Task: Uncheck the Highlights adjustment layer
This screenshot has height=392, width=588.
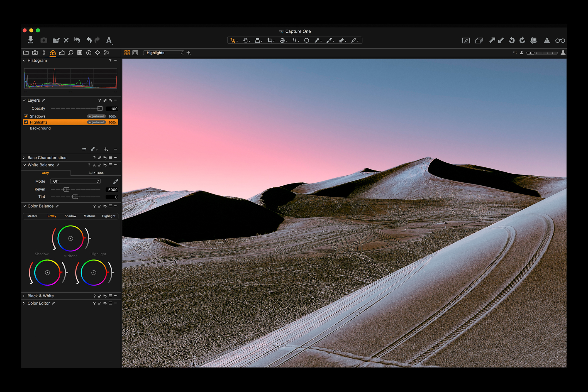Action: point(26,122)
